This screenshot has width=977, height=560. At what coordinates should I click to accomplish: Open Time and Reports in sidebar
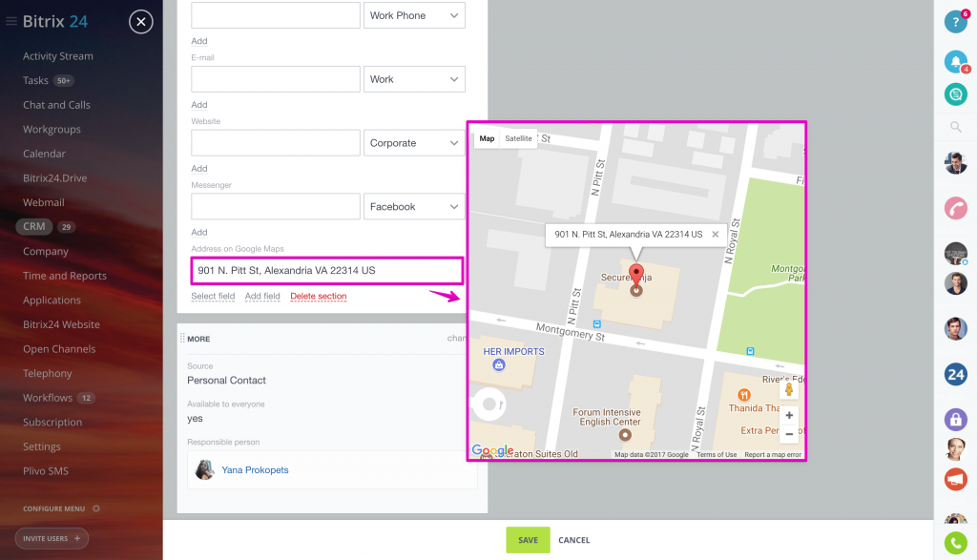(x=65, y=276)
